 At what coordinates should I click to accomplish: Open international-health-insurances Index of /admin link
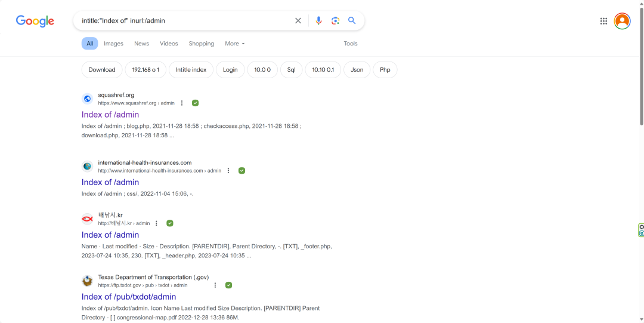[110, 182]
